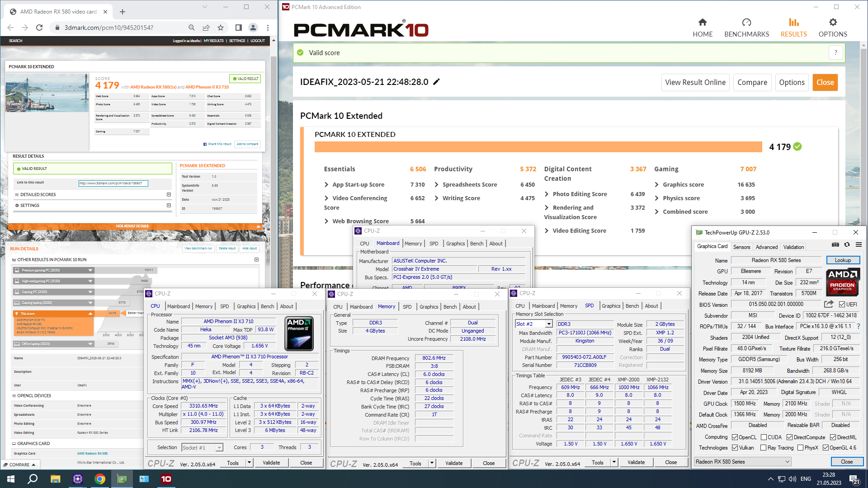Click the Compare button in PCMark 10
The height and width of the screenshot is (488, 868).
[x=752, y=82]
